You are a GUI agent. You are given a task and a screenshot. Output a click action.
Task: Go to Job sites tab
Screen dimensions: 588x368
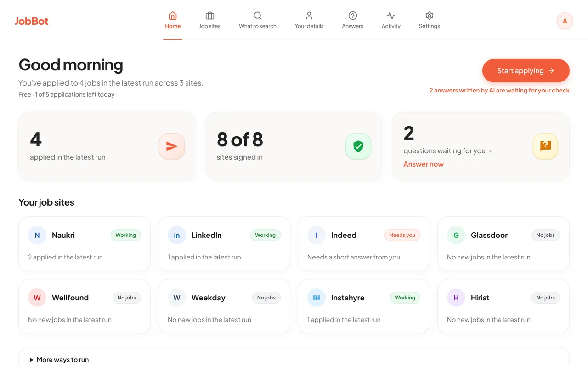coord(209,20)
